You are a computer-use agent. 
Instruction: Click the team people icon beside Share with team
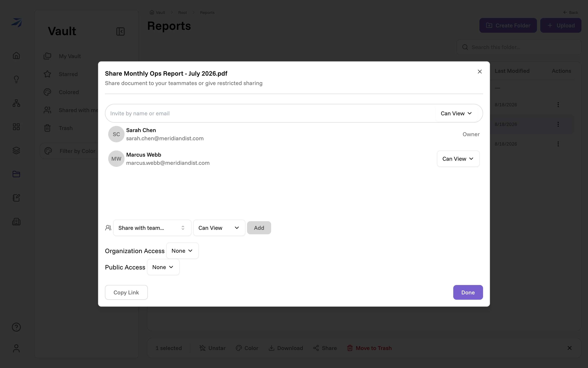point(108,228)
